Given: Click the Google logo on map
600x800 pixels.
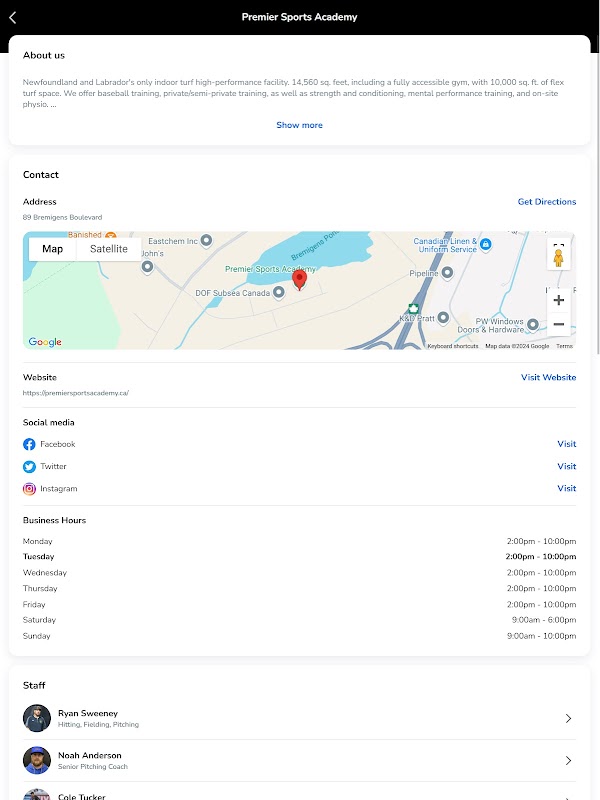Looking at the screenshot, I should tap(45, 342).
